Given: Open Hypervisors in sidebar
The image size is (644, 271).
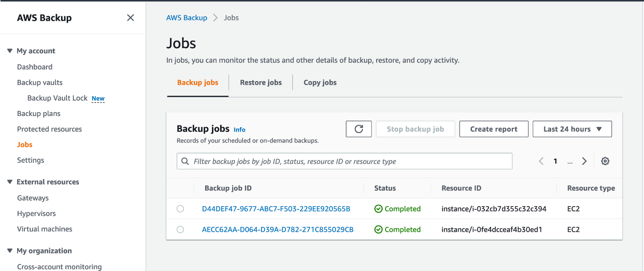Looking at the screenshot, I should pos(37,213).
